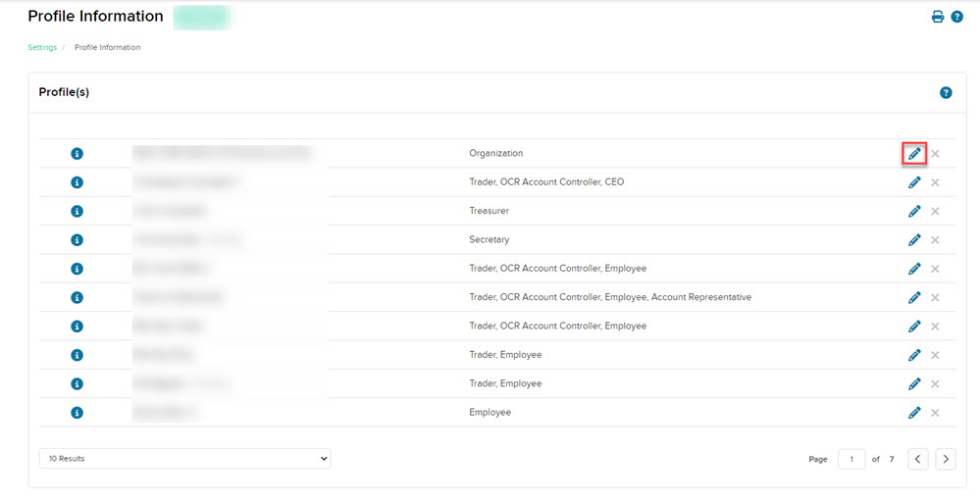Go to next page of profiles
980x503 pixels.
(945, 459)
